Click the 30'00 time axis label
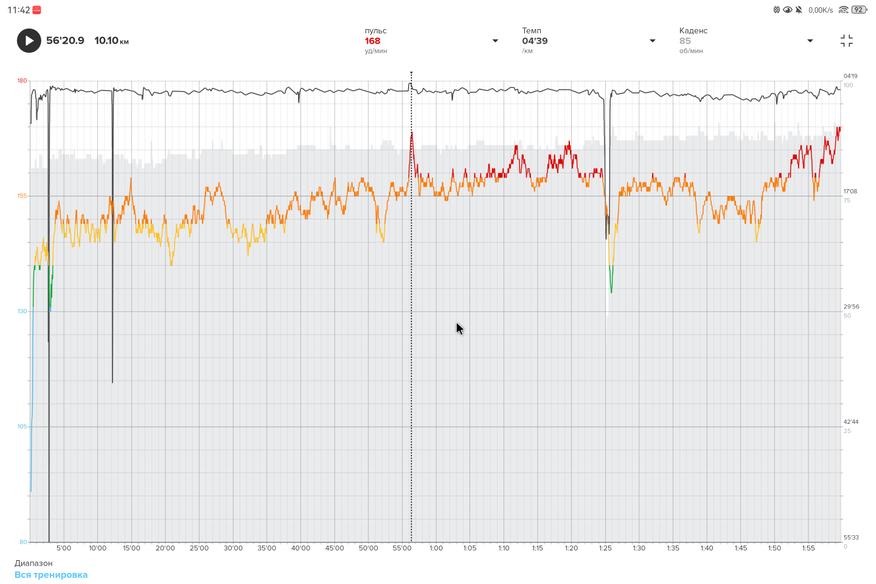Screen dimensions: 876x584 tap(233, 548)
